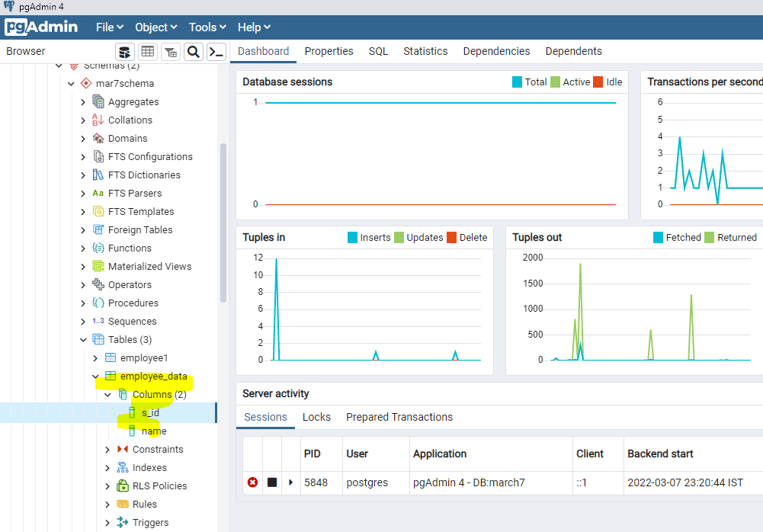Open the Prepared Transactions tab
763x532 pixels.
point(399,417)
